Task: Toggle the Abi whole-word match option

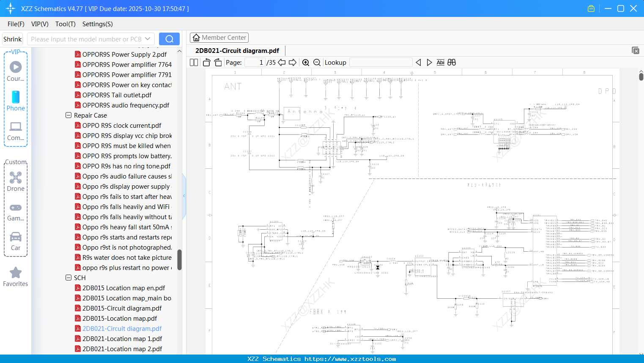Action: [x=440, y=63]
